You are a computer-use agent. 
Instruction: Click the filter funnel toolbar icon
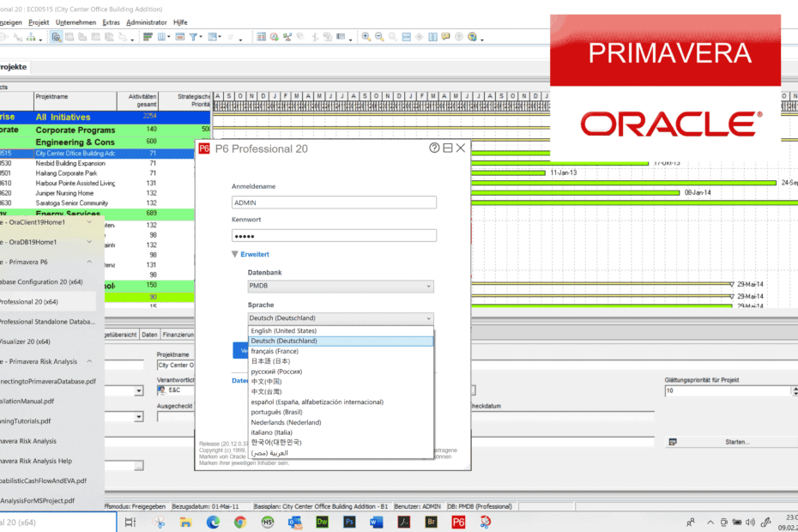click(194, 37)
